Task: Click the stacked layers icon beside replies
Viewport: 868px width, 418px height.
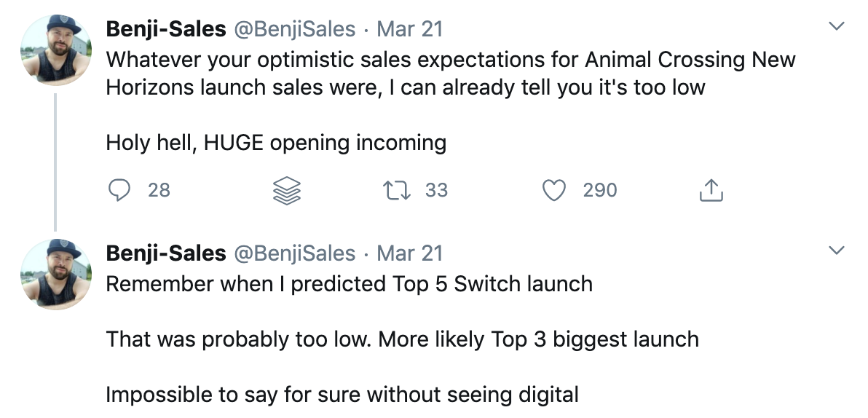Action: 286,191
